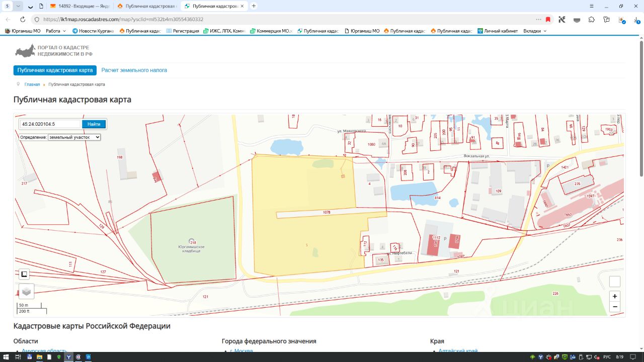The width and height of the screenshot is (644, 362).
Task: Click the volume icon in system tray
Action: click(596, 357)
